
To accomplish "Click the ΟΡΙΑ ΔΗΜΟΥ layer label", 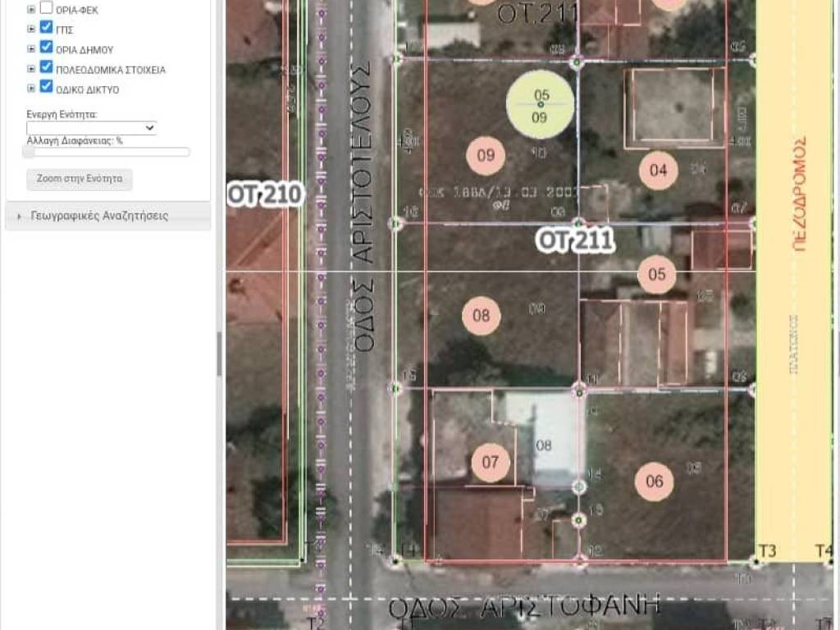I will (x=84, y=49).
